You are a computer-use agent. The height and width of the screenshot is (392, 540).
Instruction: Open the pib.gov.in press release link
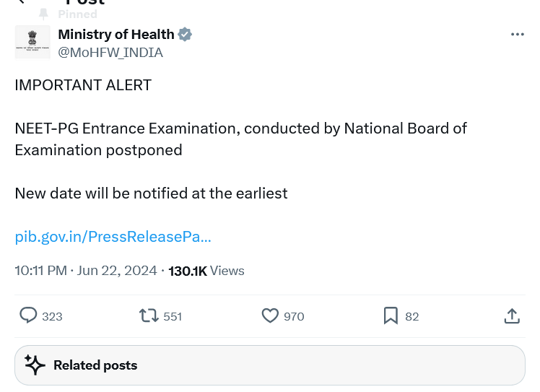(113, 237)
